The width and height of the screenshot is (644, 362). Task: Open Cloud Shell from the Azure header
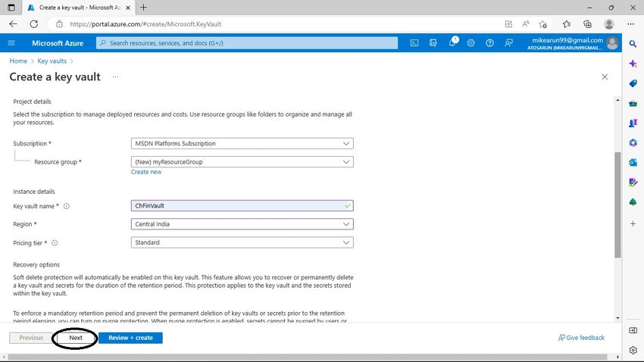pyautogui.click(x=414, y=42)
